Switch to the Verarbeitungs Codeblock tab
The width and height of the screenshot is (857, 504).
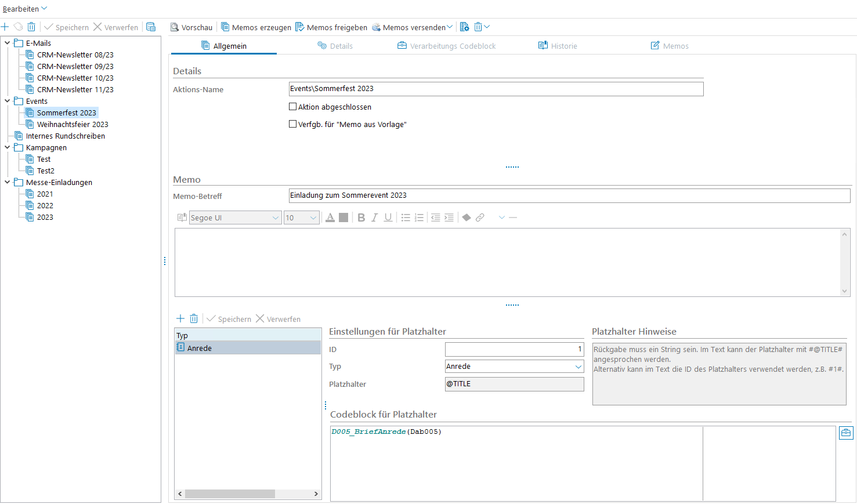point(446,46)
